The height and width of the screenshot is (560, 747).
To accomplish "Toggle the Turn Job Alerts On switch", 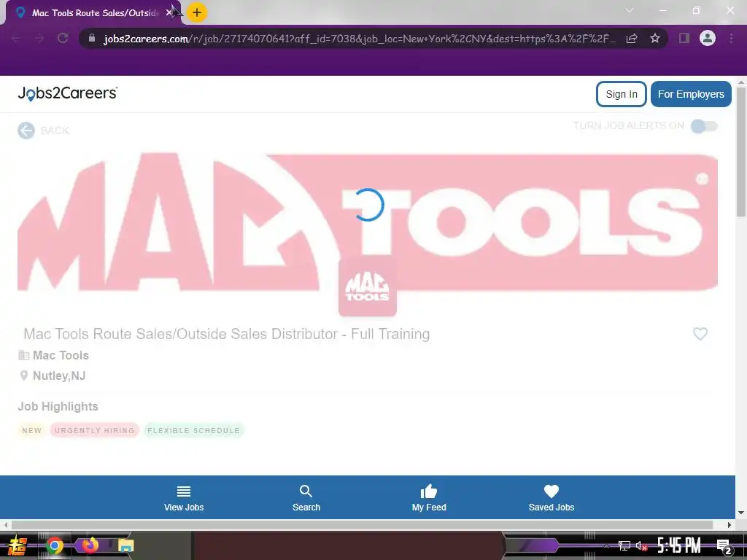I will (704, 126).
